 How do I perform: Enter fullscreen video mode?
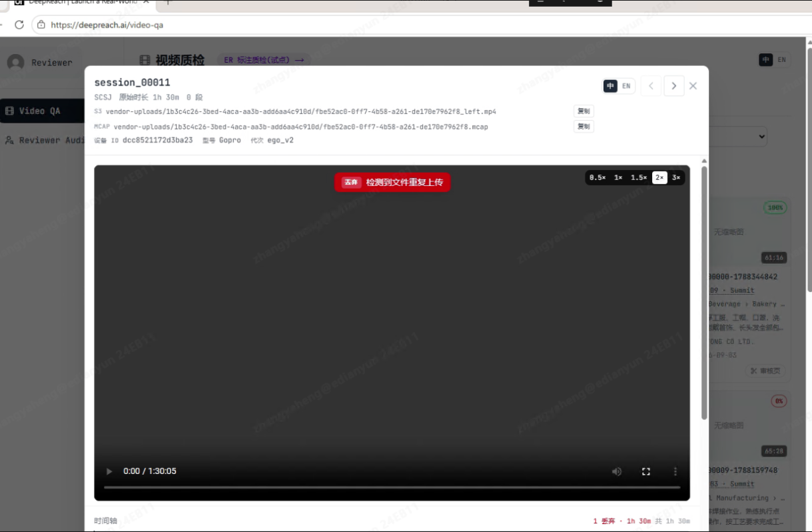click(x=645, y=471)
